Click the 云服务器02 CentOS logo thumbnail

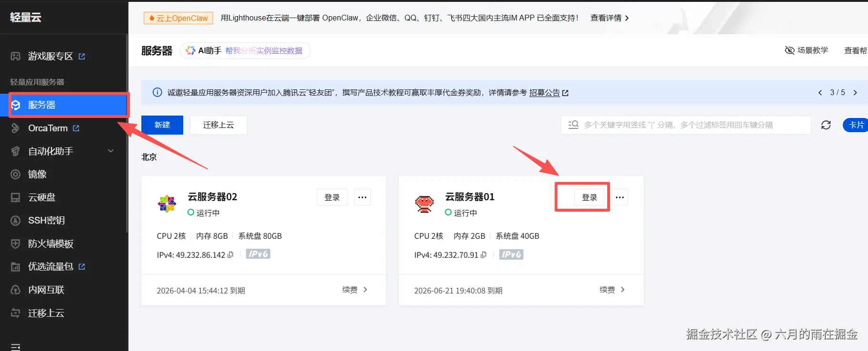click(167, 204)
